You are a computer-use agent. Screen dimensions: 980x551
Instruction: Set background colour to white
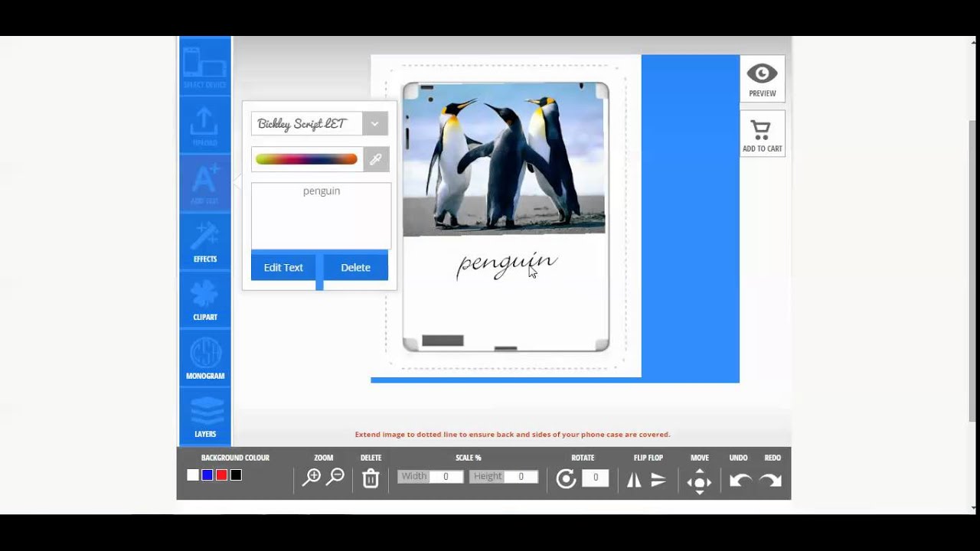(x=193, y=475)
